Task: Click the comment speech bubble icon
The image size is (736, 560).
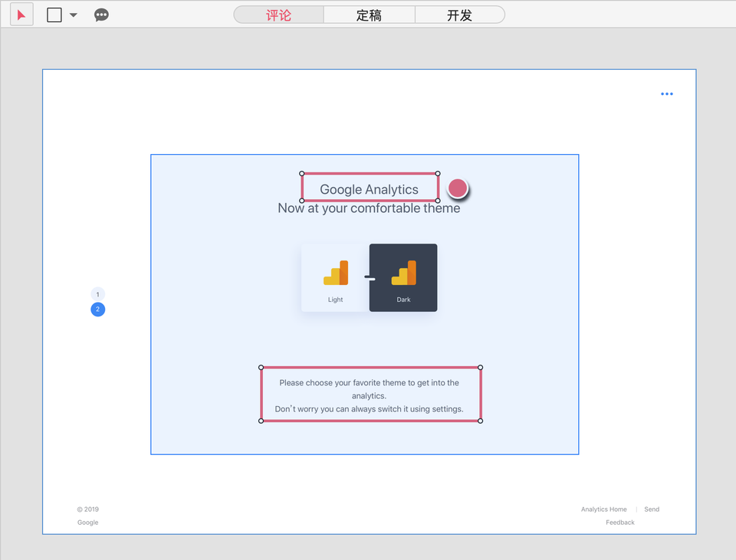Action: 101,15
